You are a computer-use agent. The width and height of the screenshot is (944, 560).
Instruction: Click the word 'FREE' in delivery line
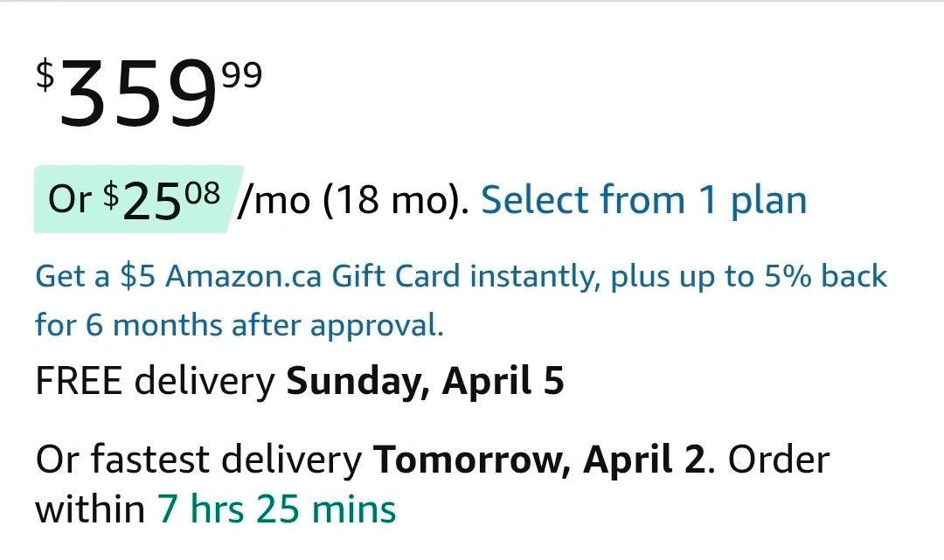coord(79,382)
